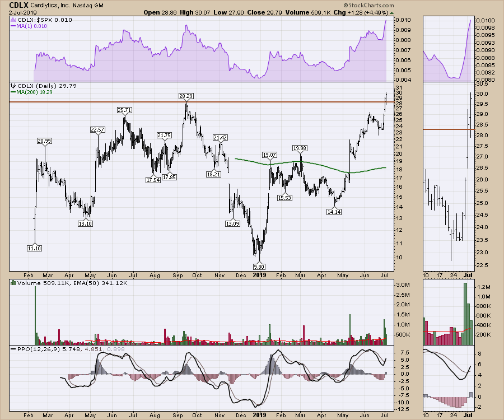Click the 13.10 low price label
The width and height of the screenshot is (504, 420).
coord(85,223)
